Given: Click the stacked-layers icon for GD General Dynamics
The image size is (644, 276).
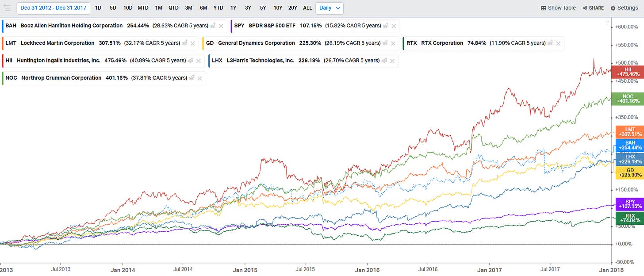Looking at the screenshot, I should click(385, 43).
